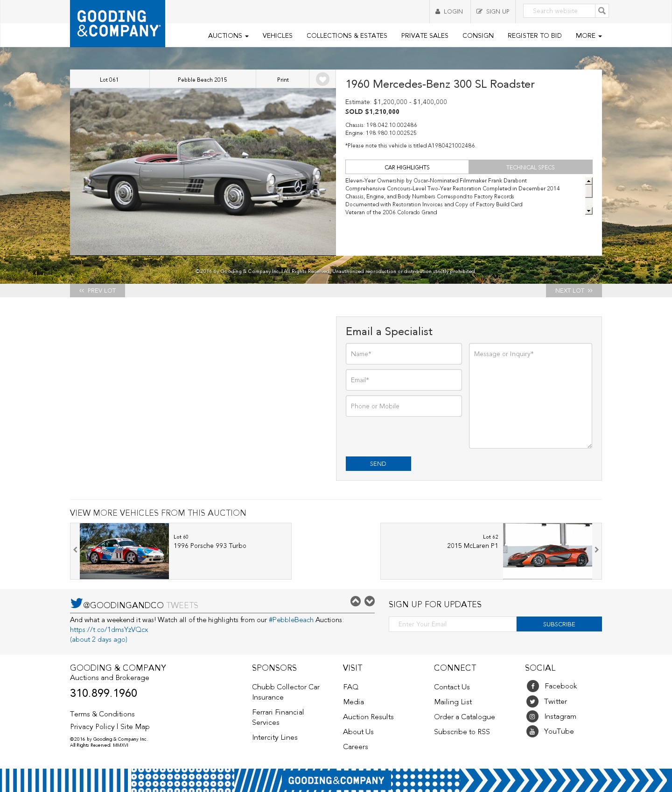Open Auction Results link
Screen dimensions: 672x792
pyautogui.click(x=368, y=717)
